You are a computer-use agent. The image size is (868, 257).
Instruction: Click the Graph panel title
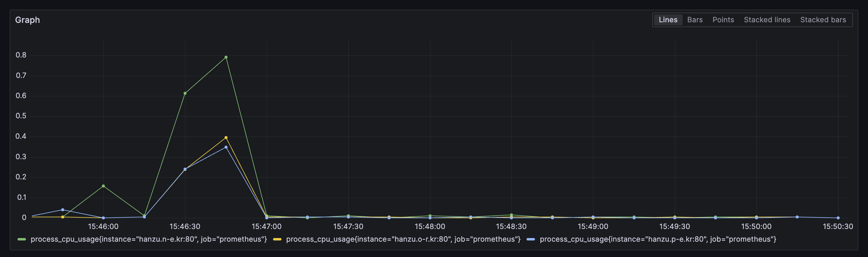tap(27, 20)
